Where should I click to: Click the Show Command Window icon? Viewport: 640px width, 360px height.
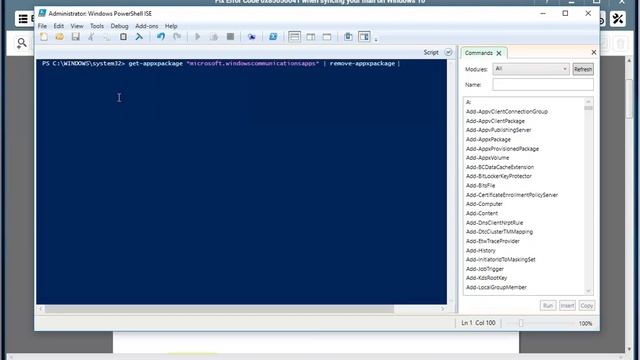[348, 37]
